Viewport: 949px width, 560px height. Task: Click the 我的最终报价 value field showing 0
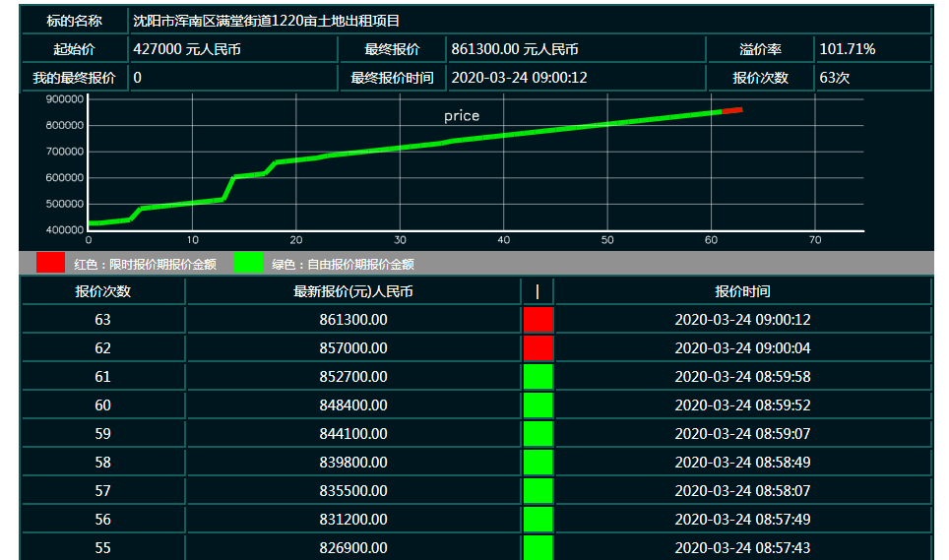pos(138,78)
